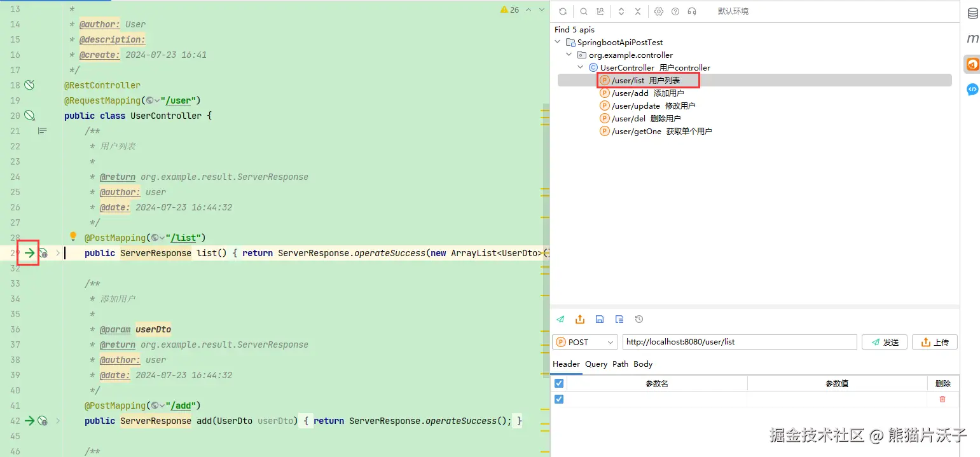Select /user/list 用户列表 API
This screenshot has width=980, height=457.
pyautogui.click(x=755, y=80)
